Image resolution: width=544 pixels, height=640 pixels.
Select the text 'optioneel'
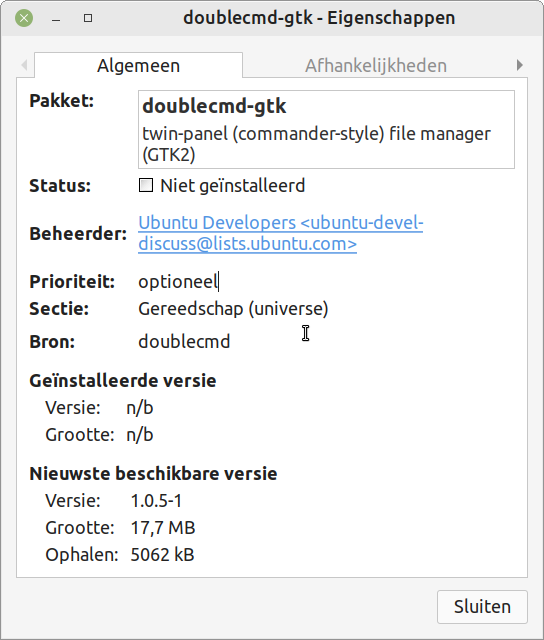(178, 282)
